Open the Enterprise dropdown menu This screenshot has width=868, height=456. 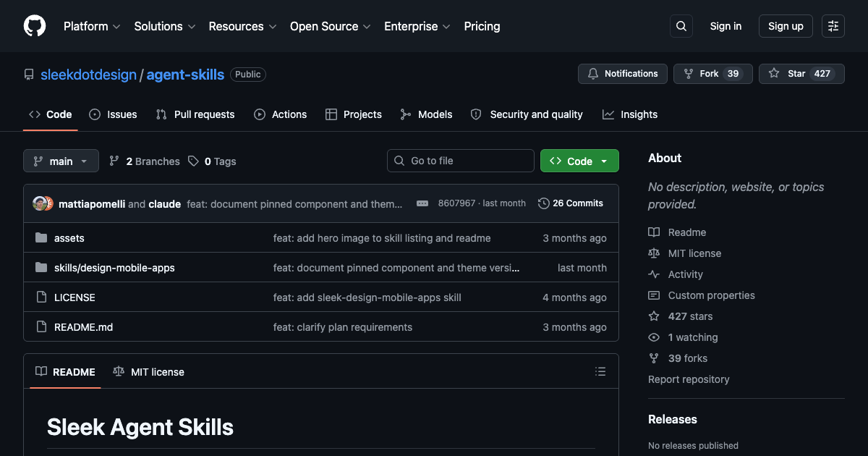[417, 26]
